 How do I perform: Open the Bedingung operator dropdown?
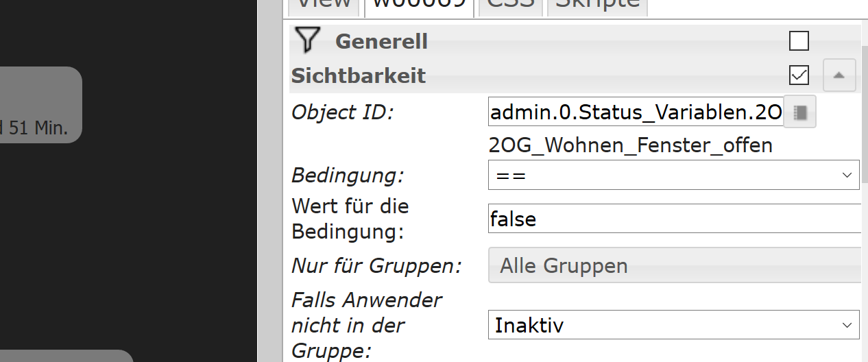point(673,176)
